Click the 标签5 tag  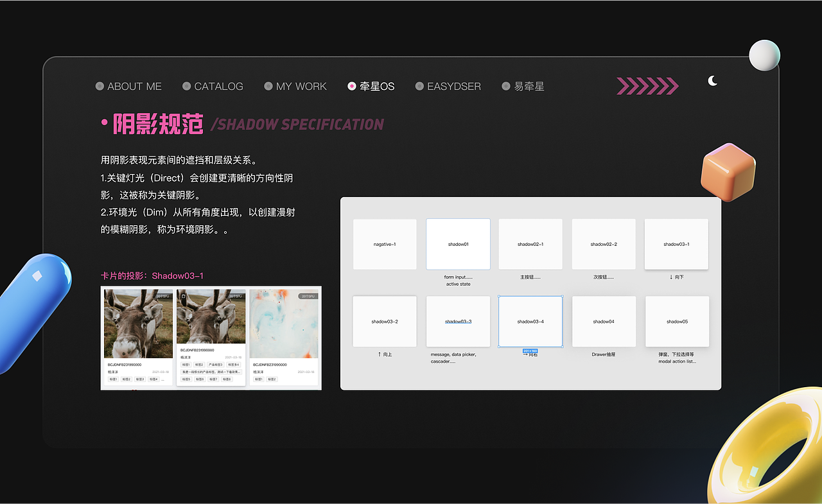pyautogui.click(x=186, y=379)
